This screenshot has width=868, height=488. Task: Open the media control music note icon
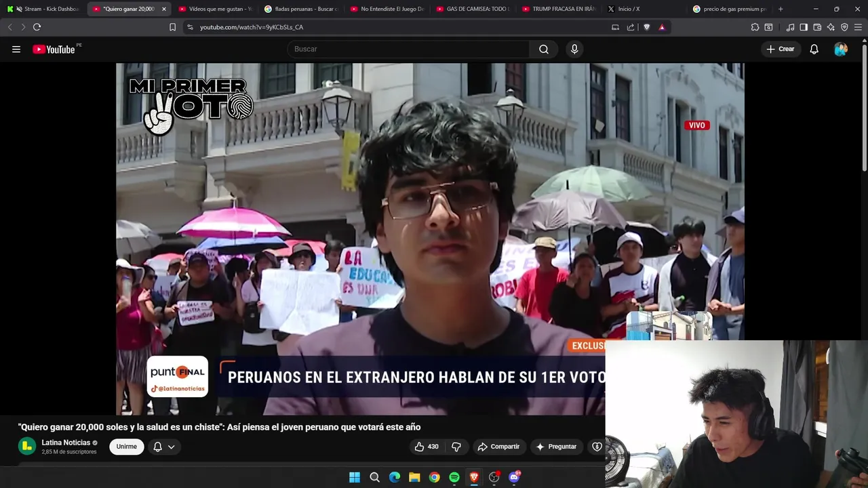(x=790, y=27)
